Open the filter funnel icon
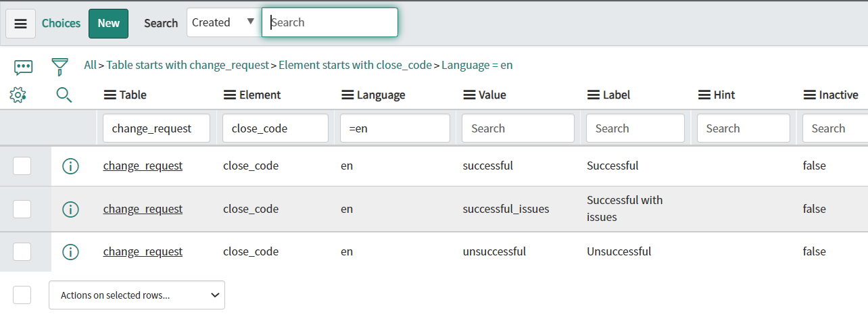This screenshot has height=323, width=868. point(60,66)
